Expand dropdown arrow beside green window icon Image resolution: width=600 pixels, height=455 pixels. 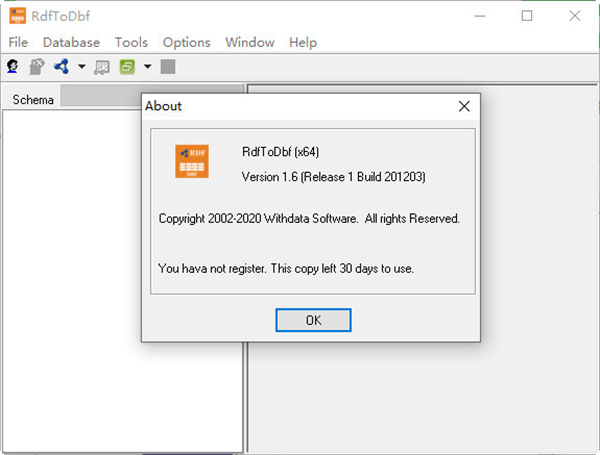click(x=147, y=67)
